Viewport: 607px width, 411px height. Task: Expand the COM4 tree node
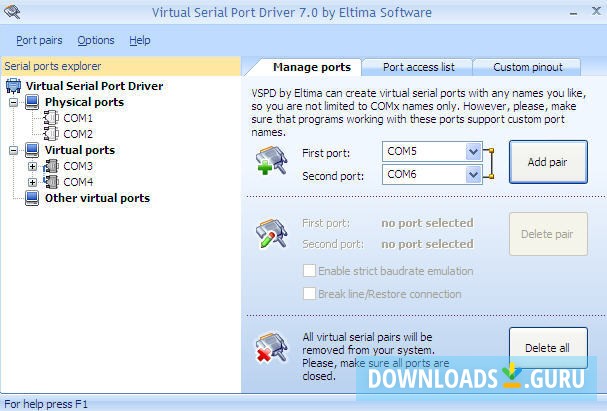33,182
